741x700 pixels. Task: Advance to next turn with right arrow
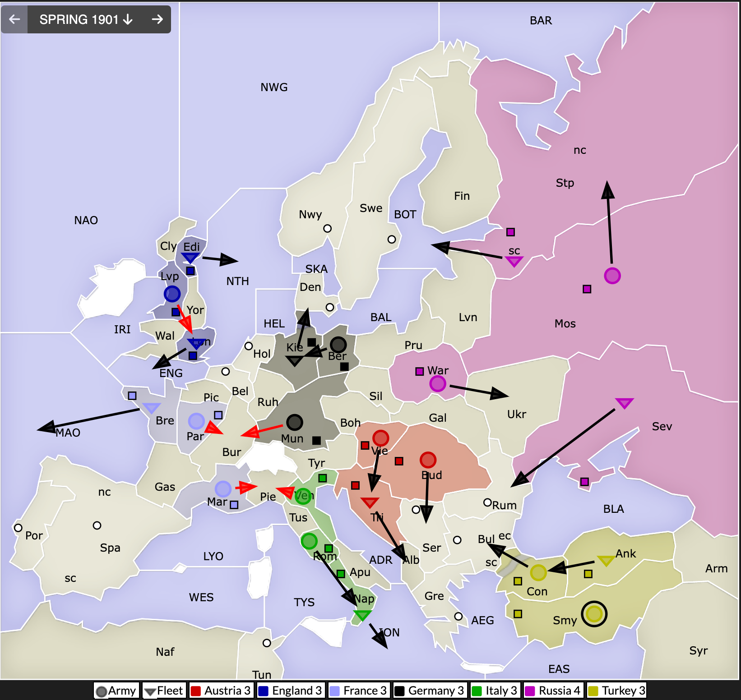pos(157,19)
